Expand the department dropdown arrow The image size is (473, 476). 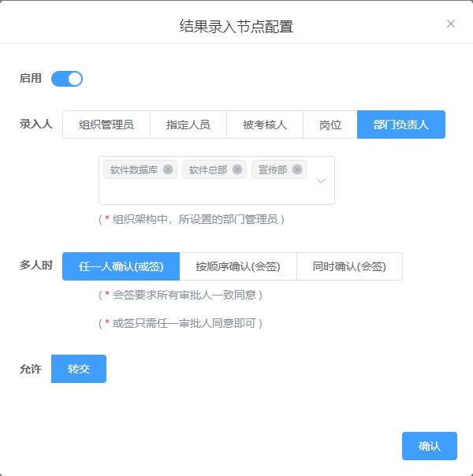click(321, 180)
